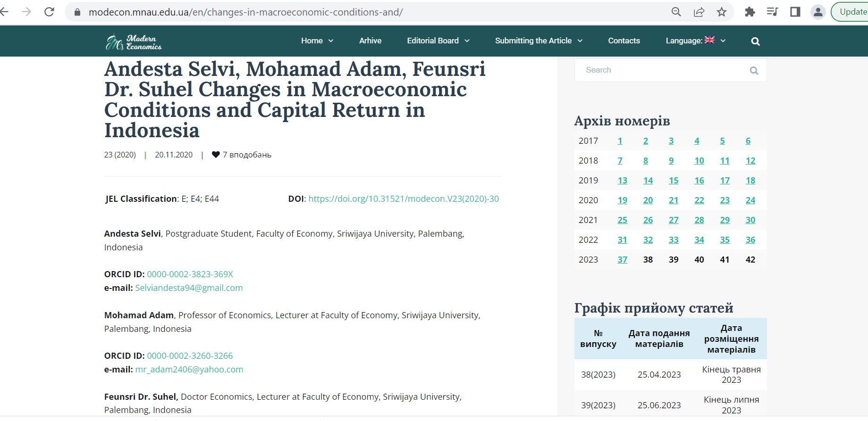Click the browser back arrow
Screen dimensions: 868x421
(4, 12)
